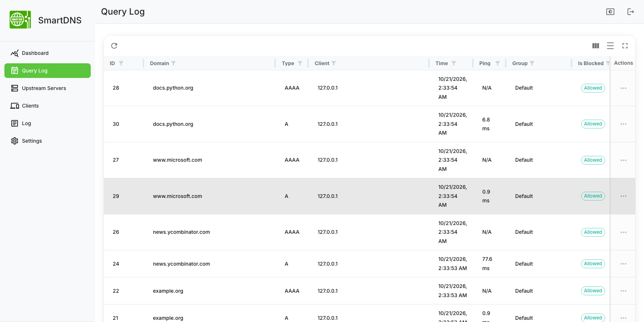The width and height of the screenshot is (644, 322).
Task: Select news.ycombinator.com in row 26
Action: point(181,232)
